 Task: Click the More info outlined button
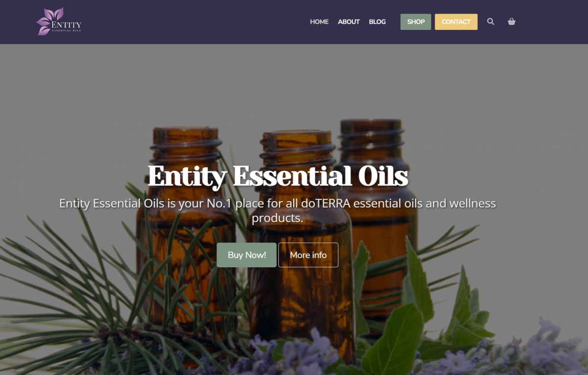308,255
